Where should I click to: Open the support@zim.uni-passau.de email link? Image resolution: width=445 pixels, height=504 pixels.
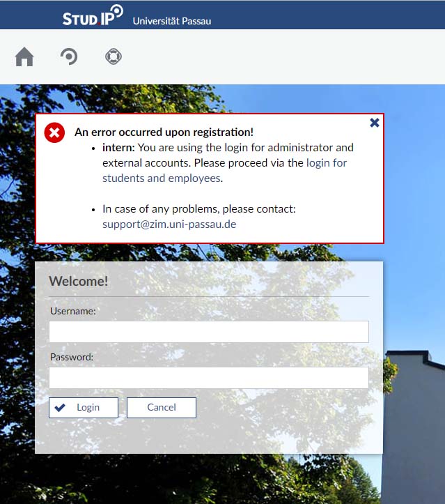(x=169, y=224)
